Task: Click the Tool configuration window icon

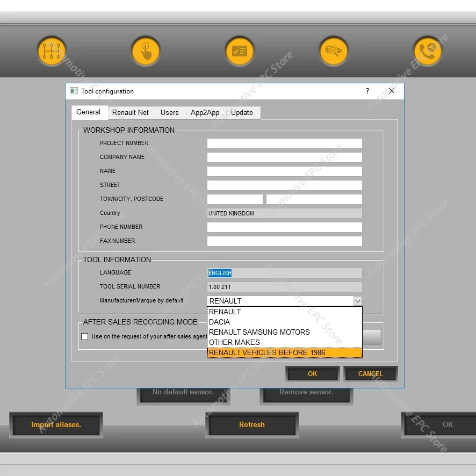Action: click(74, 91)
